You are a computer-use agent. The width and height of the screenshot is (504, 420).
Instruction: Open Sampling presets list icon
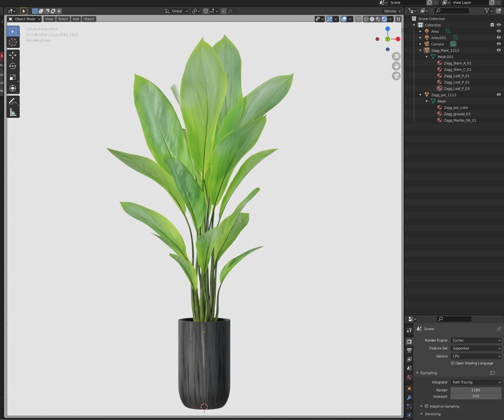tap(493, 373)
